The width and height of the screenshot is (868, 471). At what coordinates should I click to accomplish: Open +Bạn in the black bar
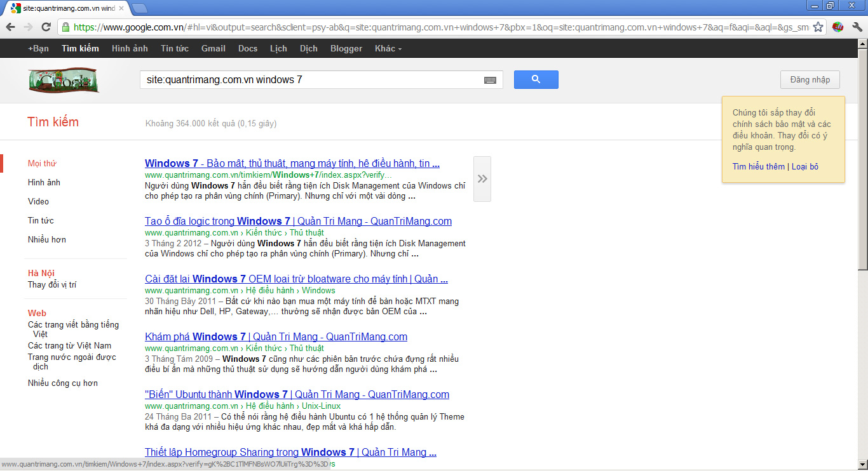(x=38, y=48)
